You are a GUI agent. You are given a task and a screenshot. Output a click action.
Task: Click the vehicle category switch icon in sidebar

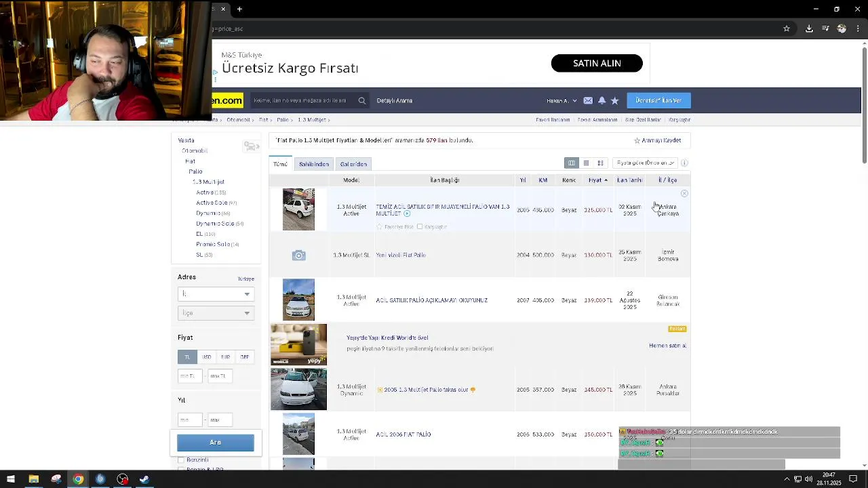(x=251, y=146)
